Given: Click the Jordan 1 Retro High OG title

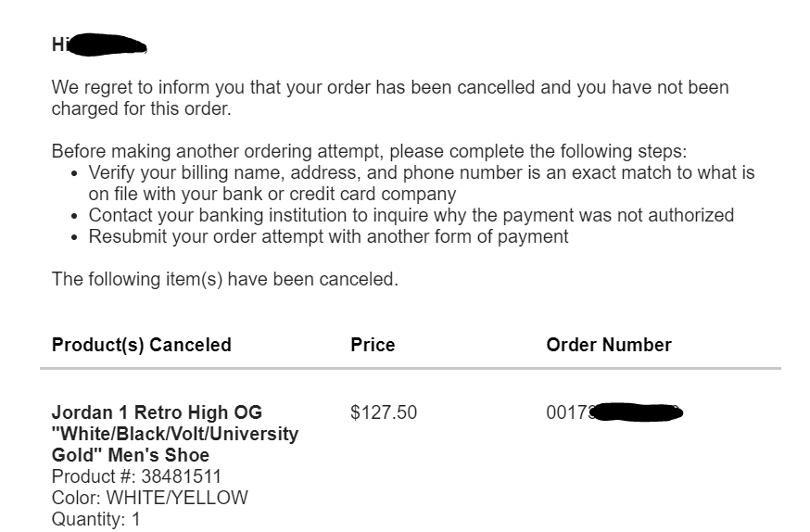Looking at the screenshot, I should click(x=174, y=434).
